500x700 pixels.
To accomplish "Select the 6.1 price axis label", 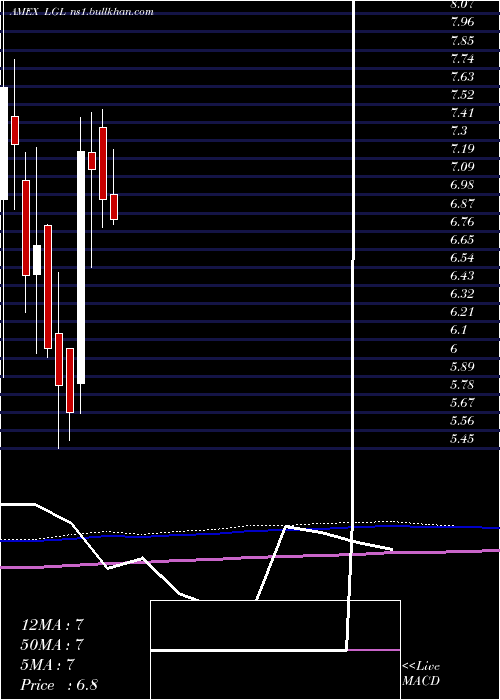I will [459, 330].
